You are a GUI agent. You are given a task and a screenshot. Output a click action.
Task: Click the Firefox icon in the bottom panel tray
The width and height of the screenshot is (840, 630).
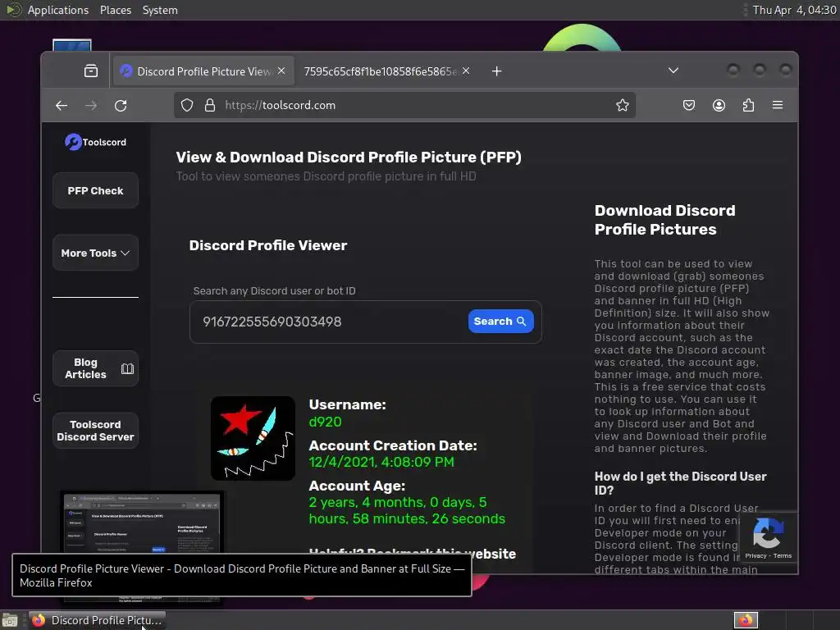(x=746, y=620)
